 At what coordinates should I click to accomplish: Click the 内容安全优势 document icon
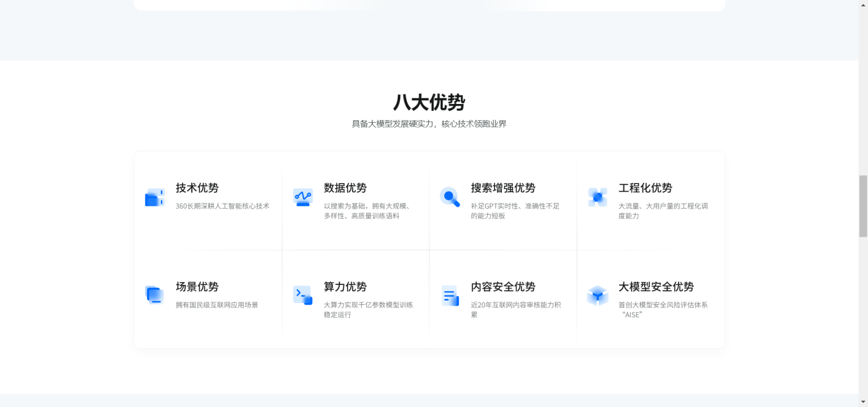click(x=450, y=296)
